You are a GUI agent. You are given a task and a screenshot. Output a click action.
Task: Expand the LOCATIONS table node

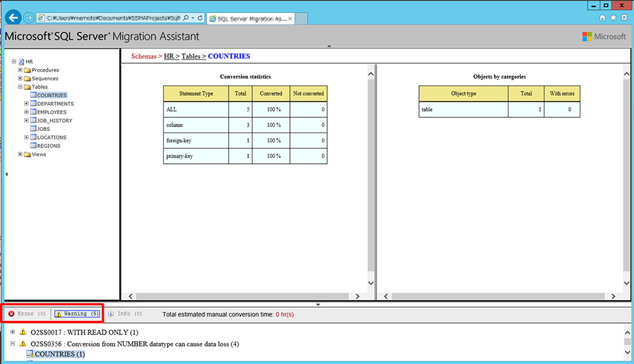click(x=26, y=138)
